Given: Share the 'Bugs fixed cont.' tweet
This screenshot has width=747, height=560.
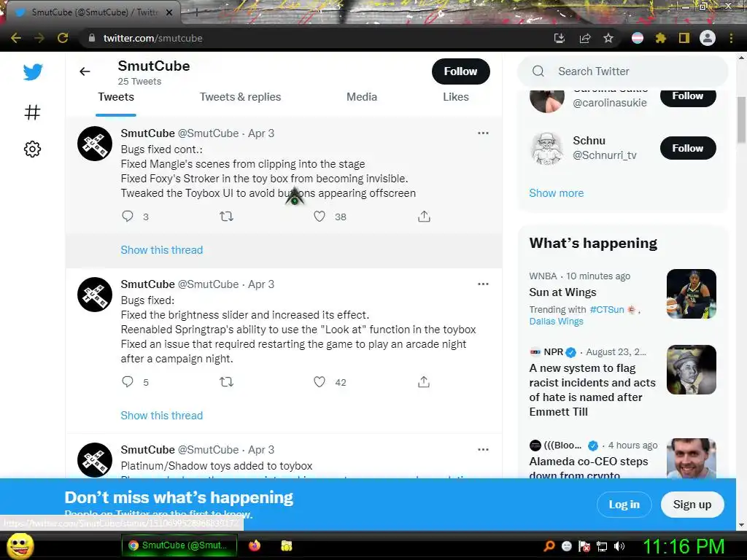Looking at the screenshot, I should pos(424,216).
